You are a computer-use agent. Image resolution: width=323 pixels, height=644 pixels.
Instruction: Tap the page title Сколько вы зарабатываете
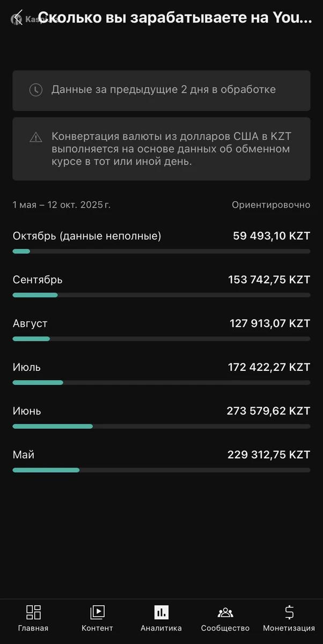(174, 17)
